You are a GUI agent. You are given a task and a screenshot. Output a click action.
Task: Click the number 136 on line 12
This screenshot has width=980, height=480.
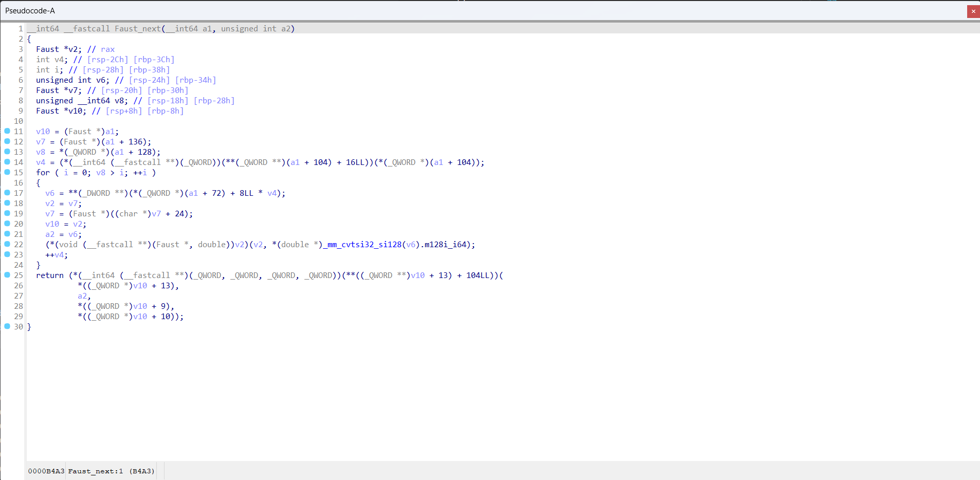click(135, 142)
